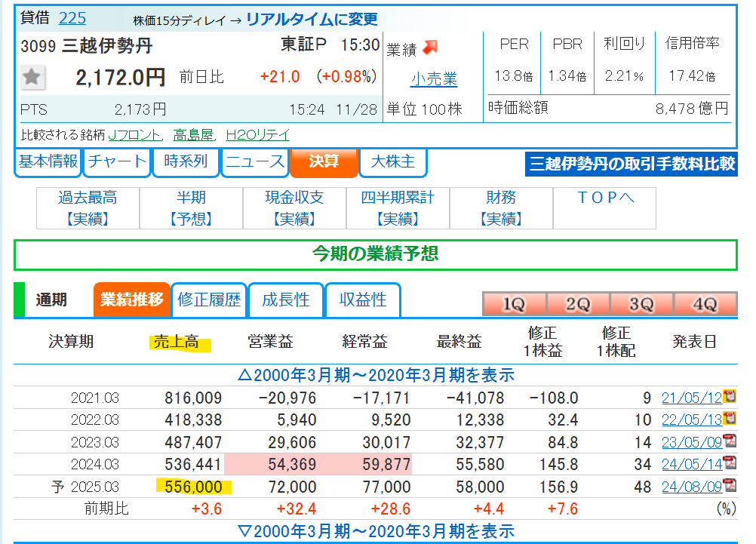Click operating profit value 54,369

(x=292, y=465)
